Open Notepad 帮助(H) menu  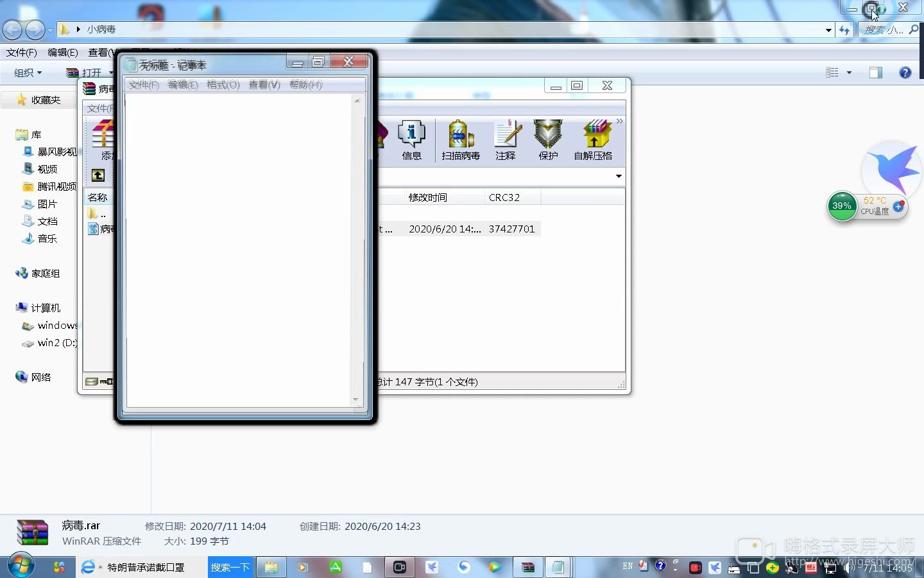(306, 85)
